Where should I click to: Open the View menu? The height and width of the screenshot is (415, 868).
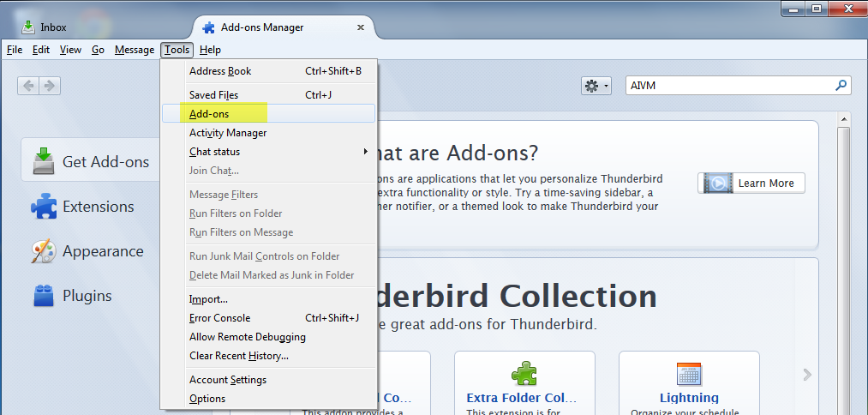[x=70, y=50]
